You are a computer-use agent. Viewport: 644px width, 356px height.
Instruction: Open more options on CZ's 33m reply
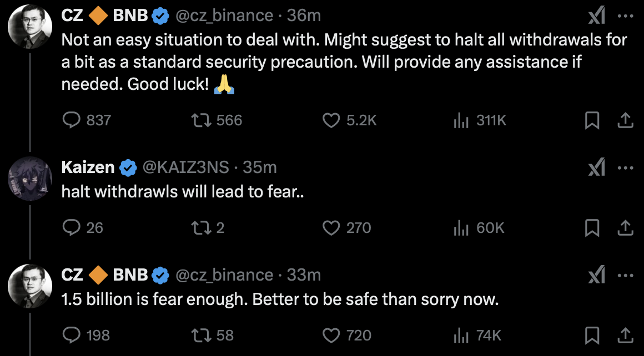pos(625,275)
